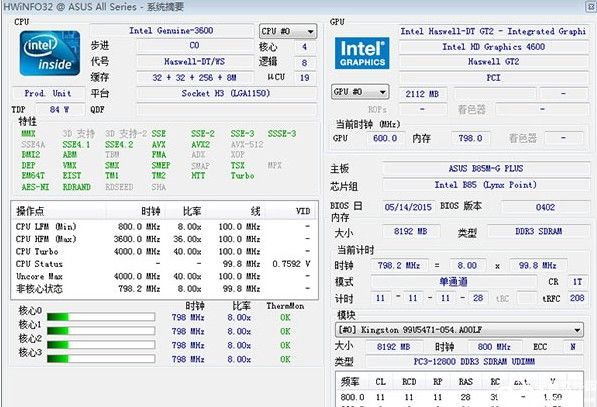Image resolution: width=597 pixels, height=407 pixels.
Task: Click the Core 3 usage bar
Action: point(101,359)
